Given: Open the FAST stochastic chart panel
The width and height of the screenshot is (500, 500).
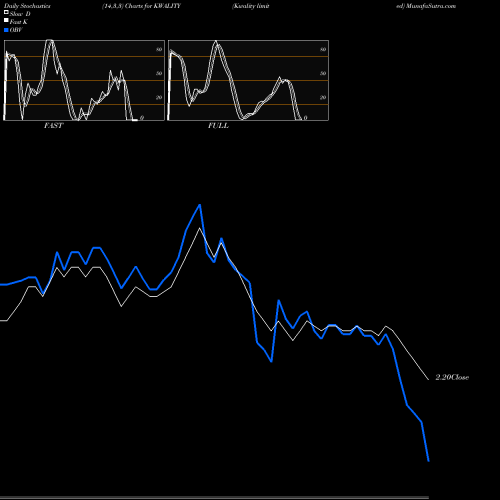Looking at the screenshot, I should tap(84, 80).
